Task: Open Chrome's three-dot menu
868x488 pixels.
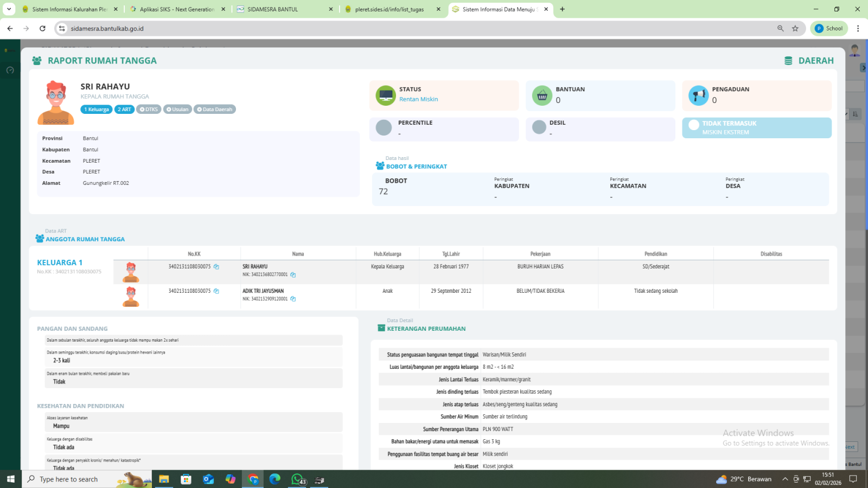Action: 858,29
